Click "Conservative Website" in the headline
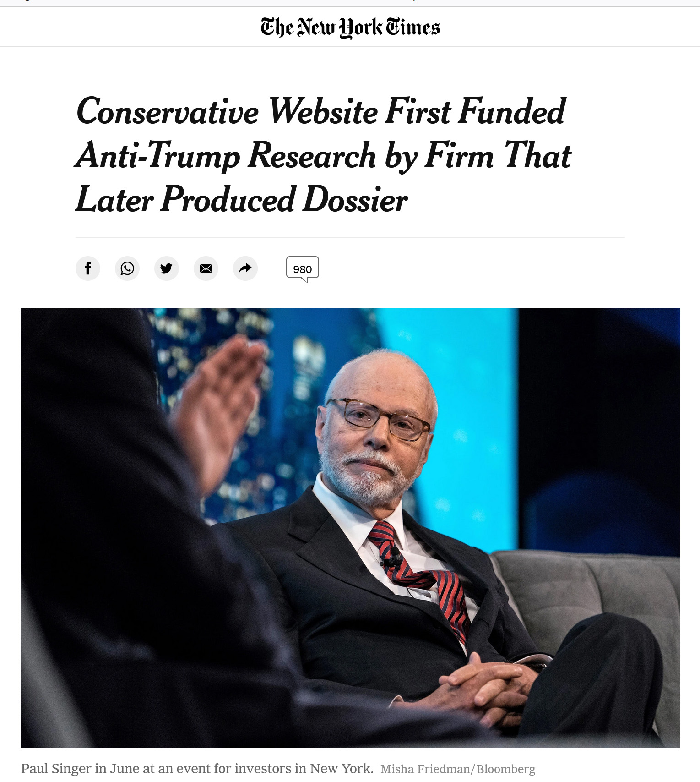Image resolution: width=700 pixels, height=782 pixels. tap(227, 111)
